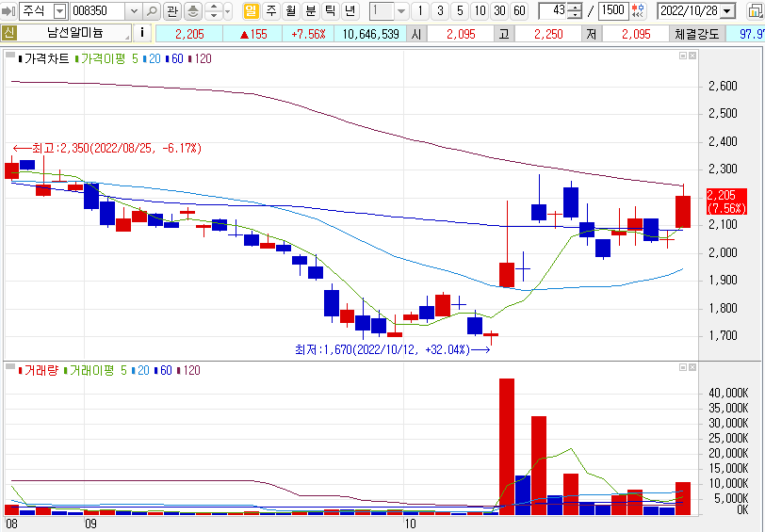Open the date picker 2022/10/28 dropdown
The height and width of the screenshot is (532, 765).
coord(727,10)
